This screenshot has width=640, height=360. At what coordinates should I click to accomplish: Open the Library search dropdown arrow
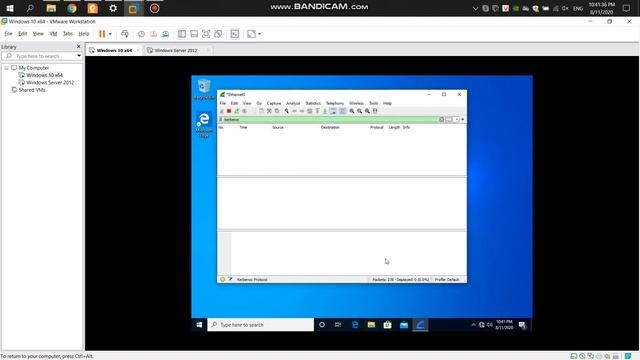pyautogui.click(x=79, y=56)
